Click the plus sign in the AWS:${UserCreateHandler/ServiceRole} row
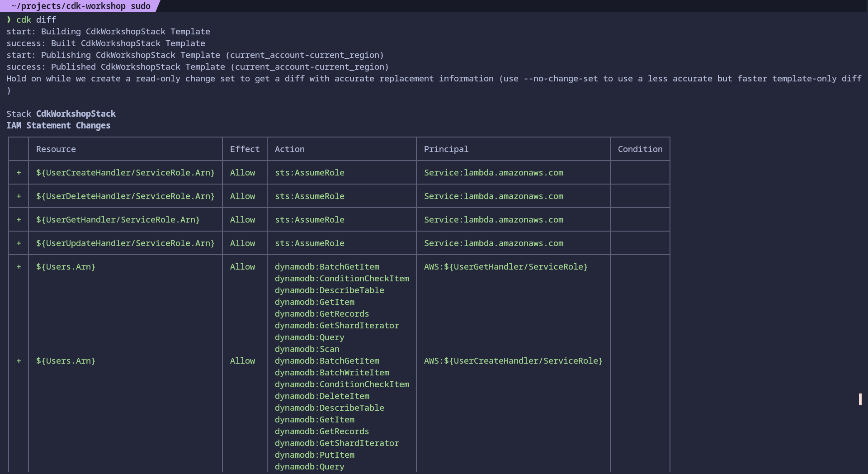Screen dimensions: 868x474 pos(19,361)
